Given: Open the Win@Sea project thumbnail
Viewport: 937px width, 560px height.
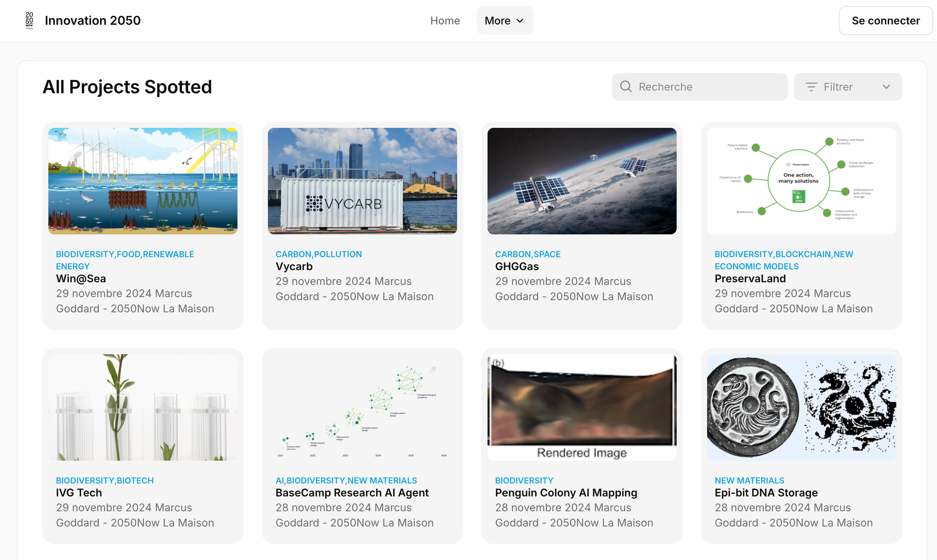Looking at the screenshot, I should point(143,181).
